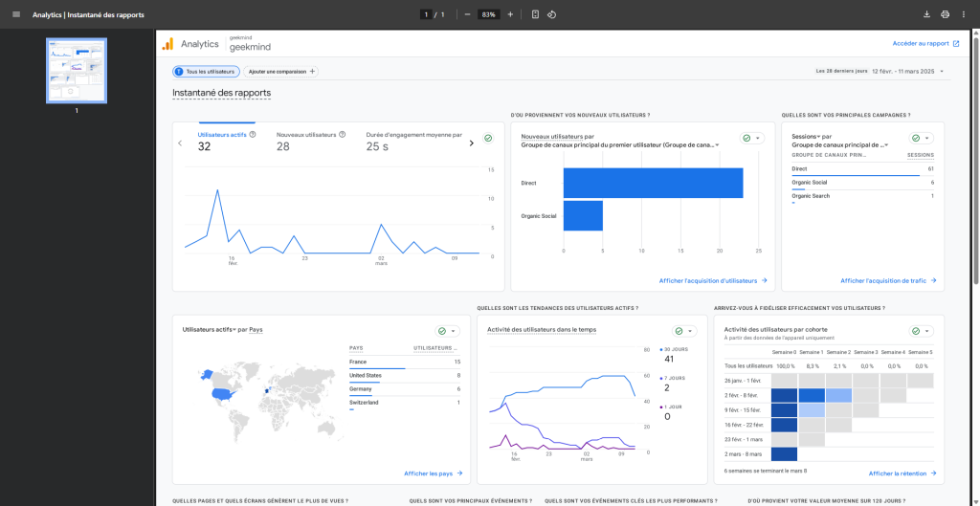Click the previous metric left arrow
This screenshot has height=506, width=980.
click(x=180, y=143)
